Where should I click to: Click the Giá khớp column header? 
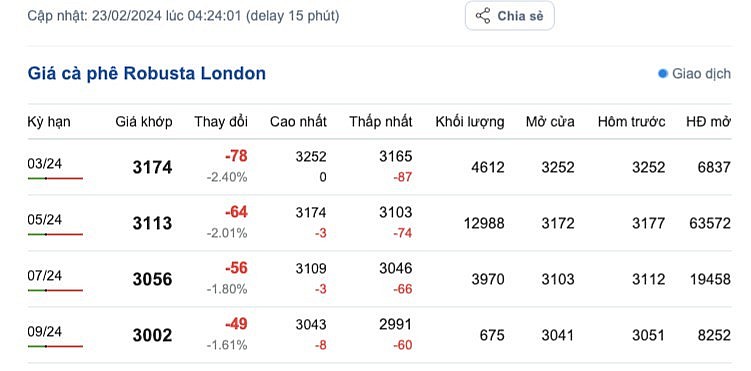tap(144, 122)
